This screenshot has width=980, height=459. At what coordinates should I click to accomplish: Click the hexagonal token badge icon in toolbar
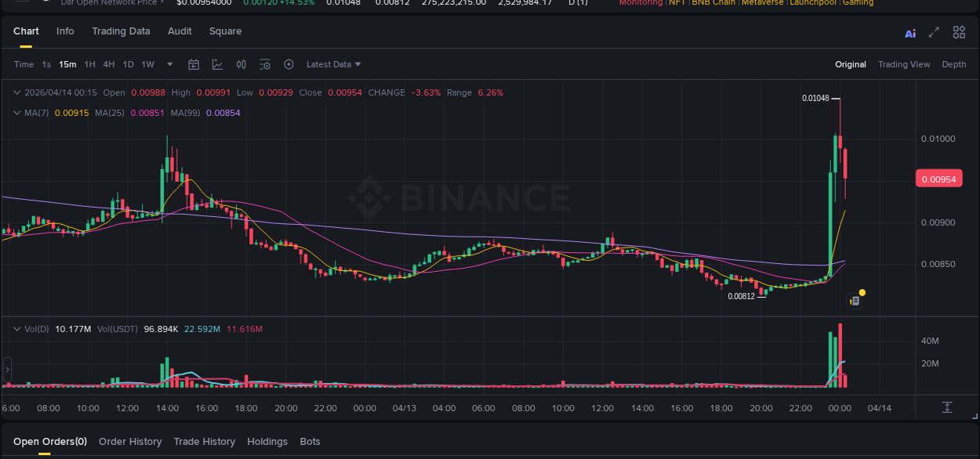pos(289,64)
